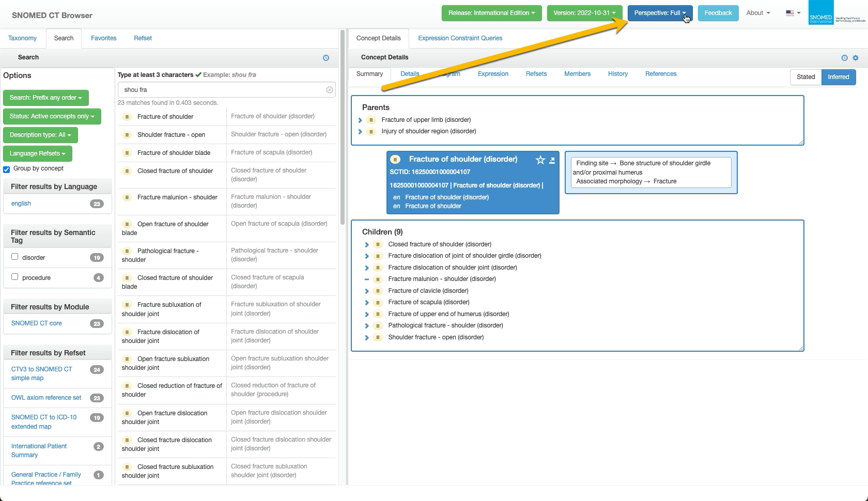The width and height of the screenshot is (868, 501).
Task: Click the search box containing shou fra
Action: 226,90
